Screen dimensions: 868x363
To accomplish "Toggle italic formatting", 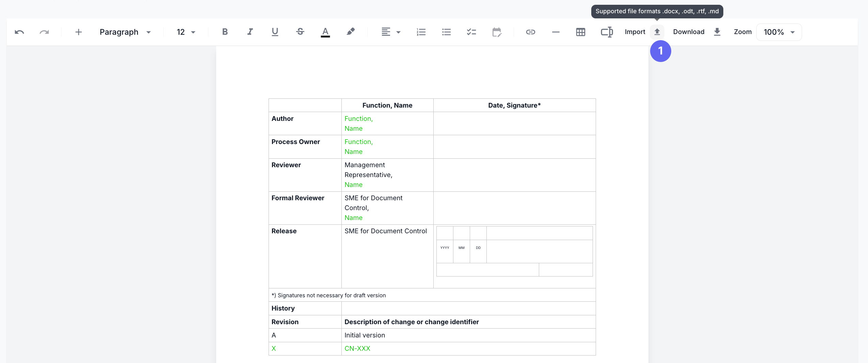I will tap(250, 32).
